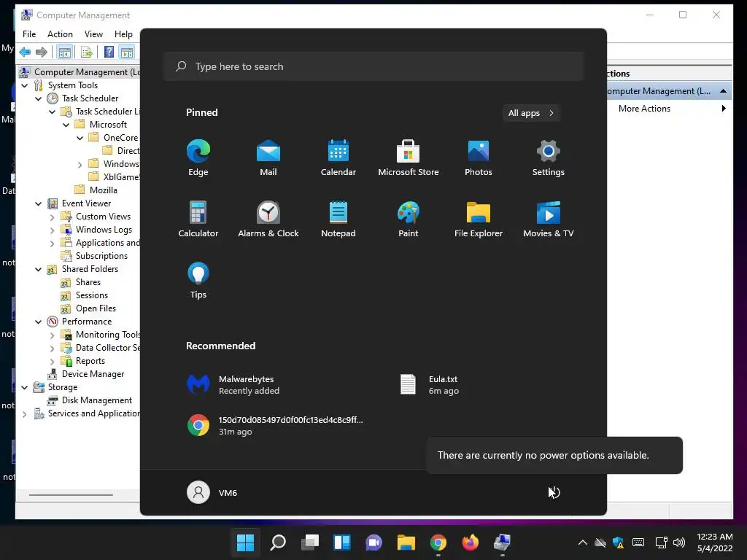The height and width of the screenshot is (560, 747).
Task: Open the View menu
Action: (94, 34)
